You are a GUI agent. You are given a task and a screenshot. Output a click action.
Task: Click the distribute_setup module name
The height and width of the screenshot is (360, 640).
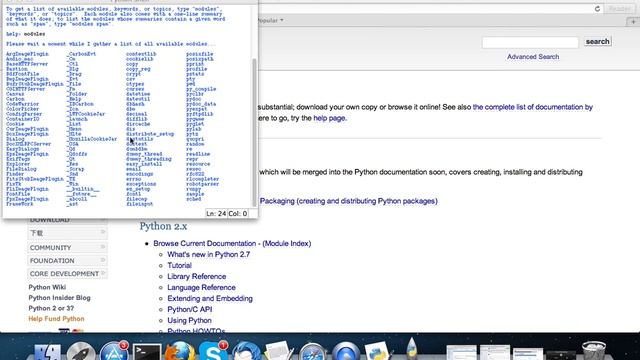point(150,134)
